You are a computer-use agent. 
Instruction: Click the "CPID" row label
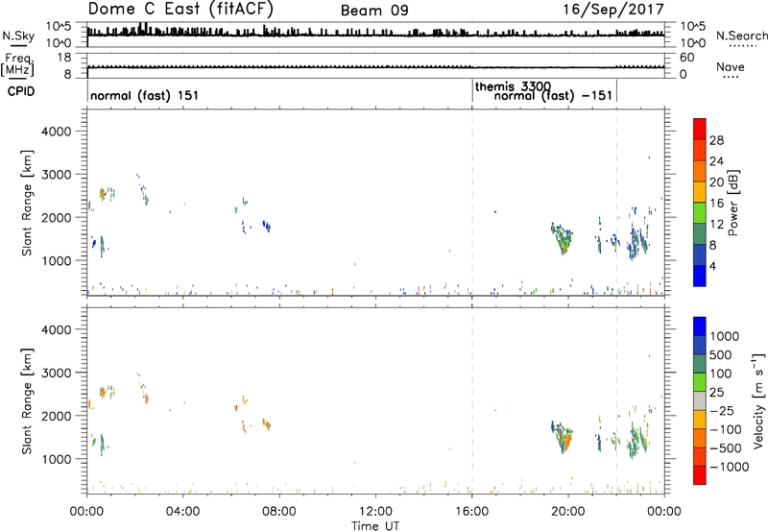21,91
